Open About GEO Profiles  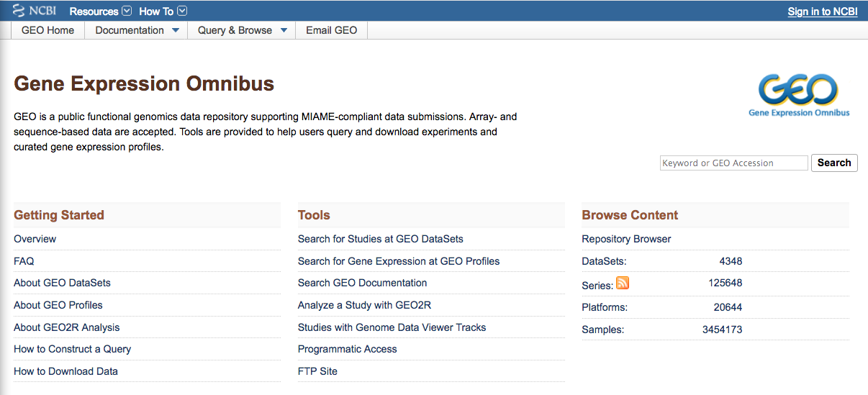(58, 305)
